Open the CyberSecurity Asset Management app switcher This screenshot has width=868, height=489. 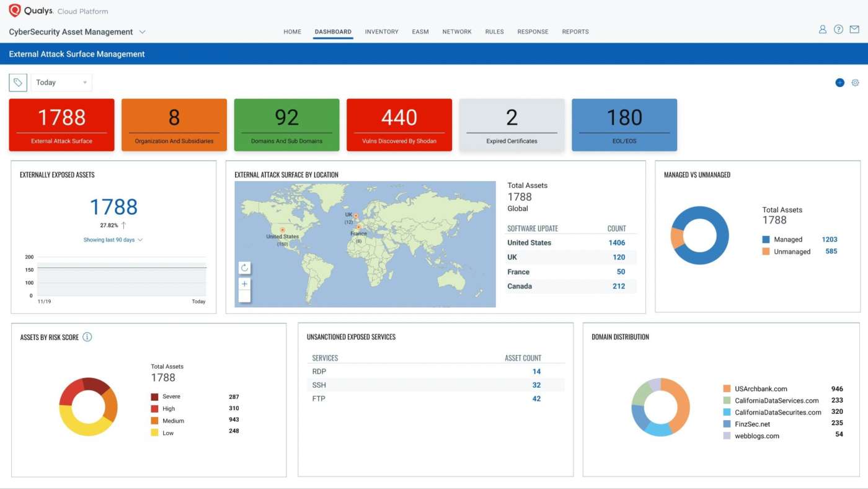[76, 32]
